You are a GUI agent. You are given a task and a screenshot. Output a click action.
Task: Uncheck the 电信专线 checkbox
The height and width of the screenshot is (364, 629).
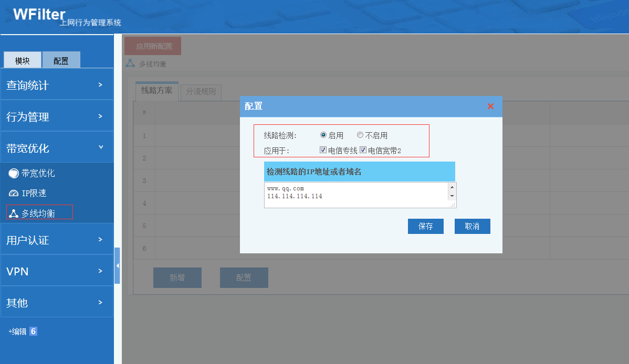point(323,151)
